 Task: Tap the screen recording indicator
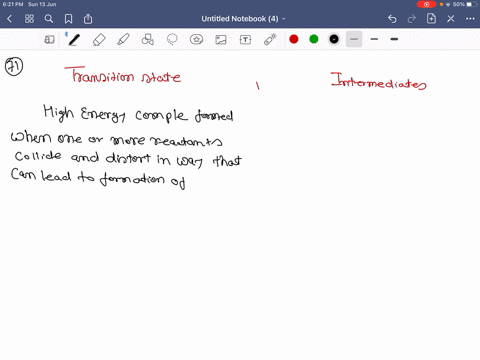(426, 4)
